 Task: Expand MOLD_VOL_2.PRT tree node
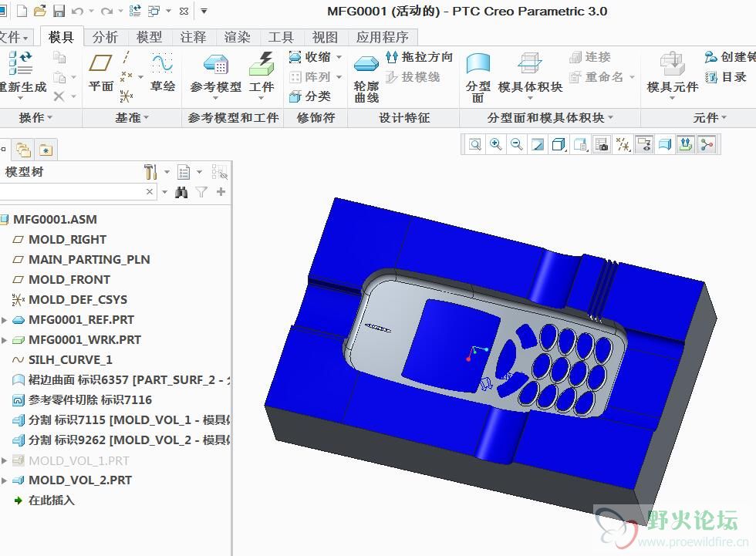pos(5,480)
